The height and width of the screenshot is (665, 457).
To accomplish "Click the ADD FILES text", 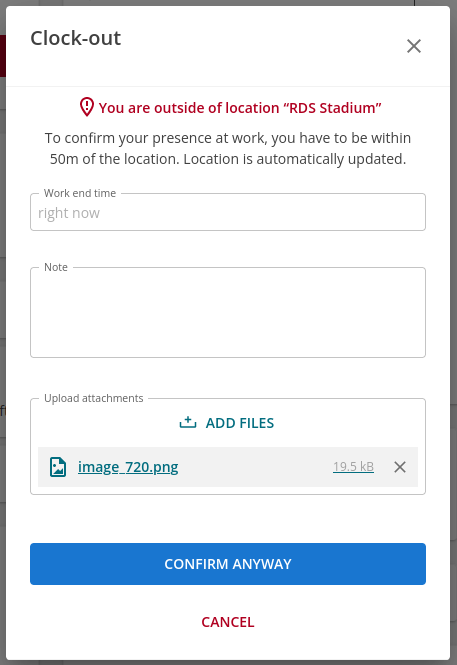I will [x=240, y=423].
